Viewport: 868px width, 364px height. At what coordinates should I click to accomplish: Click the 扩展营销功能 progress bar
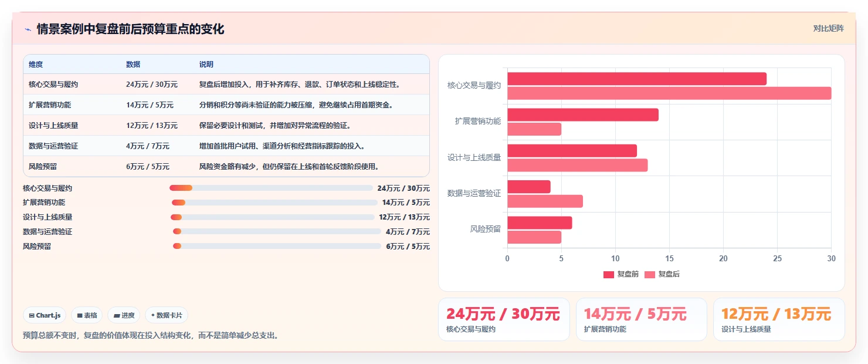(274, 203)
